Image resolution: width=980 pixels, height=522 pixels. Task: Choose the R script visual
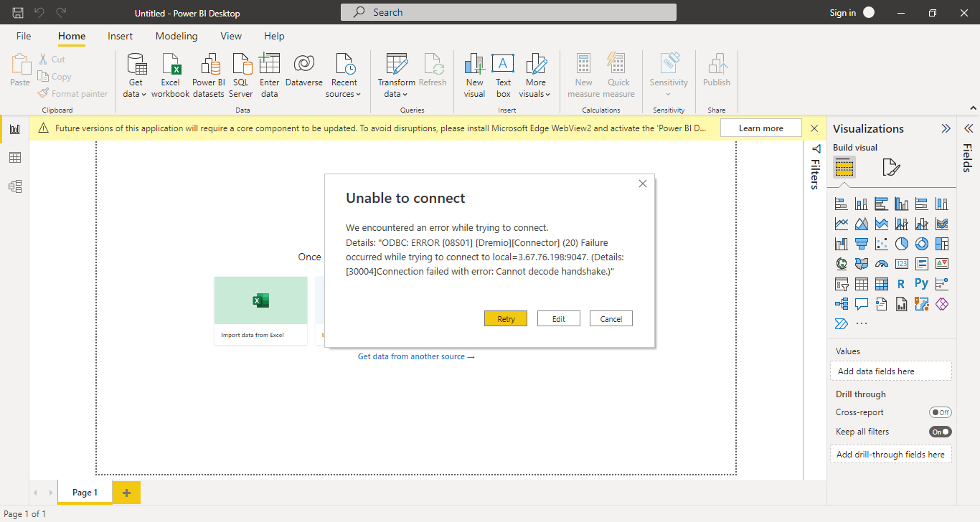(902, 284)
